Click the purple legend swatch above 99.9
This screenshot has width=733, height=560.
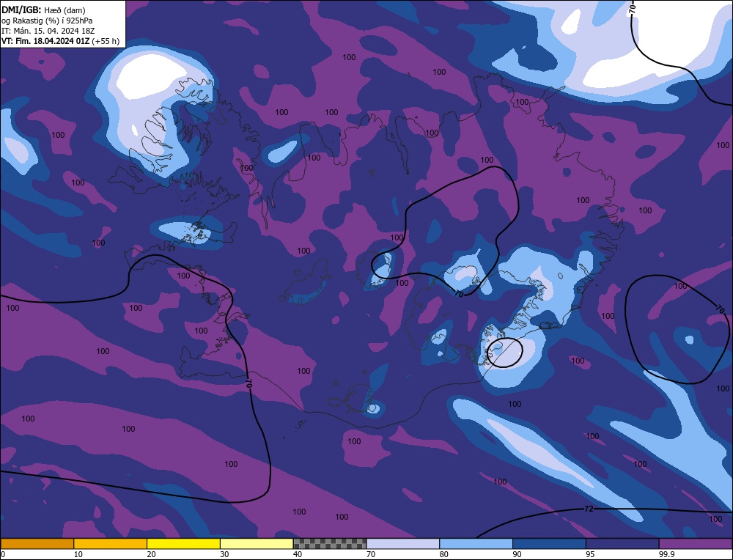pos(696,543)
